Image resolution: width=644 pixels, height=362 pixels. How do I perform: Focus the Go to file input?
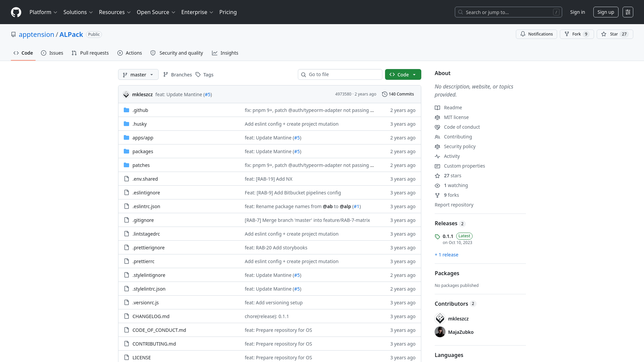(x=340, y=74)
